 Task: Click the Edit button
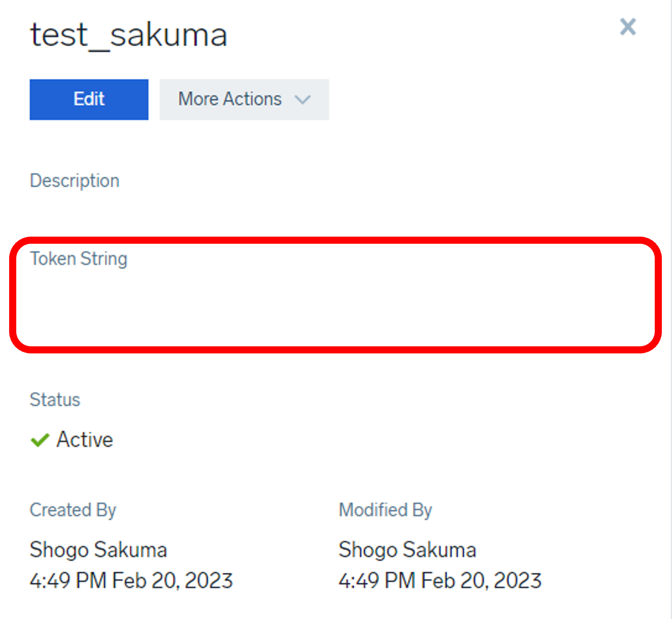click(x=88, y=100)
